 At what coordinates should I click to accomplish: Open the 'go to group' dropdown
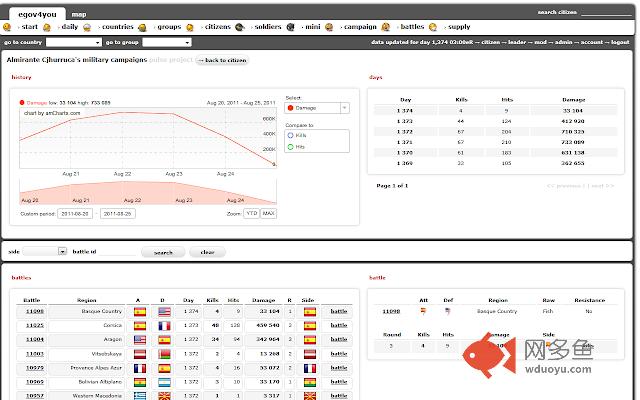167,42
